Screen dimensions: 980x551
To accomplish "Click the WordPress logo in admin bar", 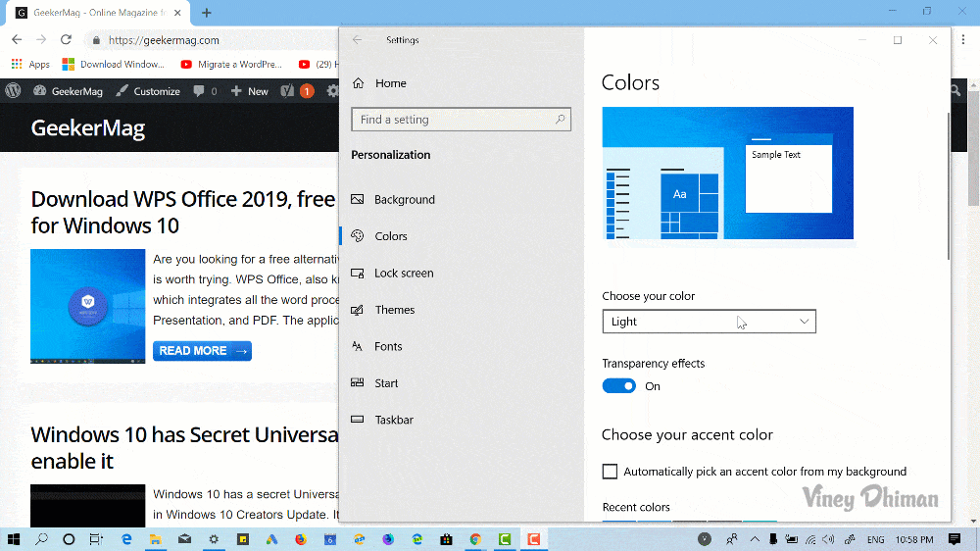I will 13,90.
